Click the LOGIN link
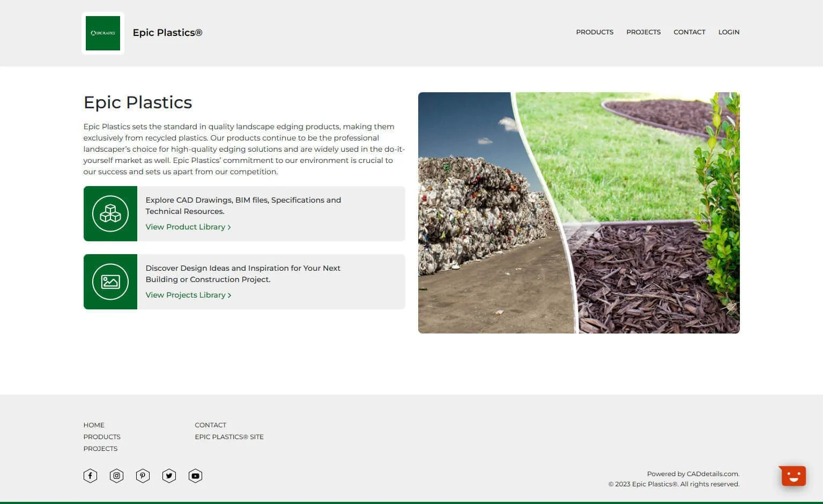The image size is (823, 504). pos(728,32)
